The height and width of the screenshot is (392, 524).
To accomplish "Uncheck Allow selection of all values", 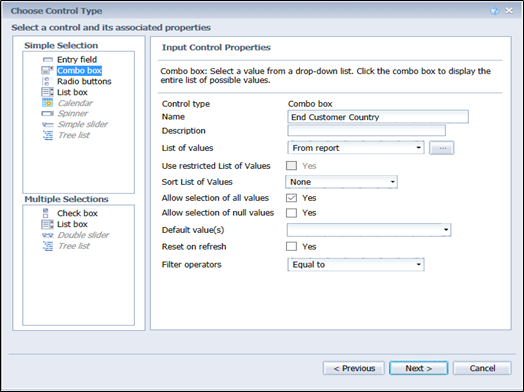I will pos(291,198).
